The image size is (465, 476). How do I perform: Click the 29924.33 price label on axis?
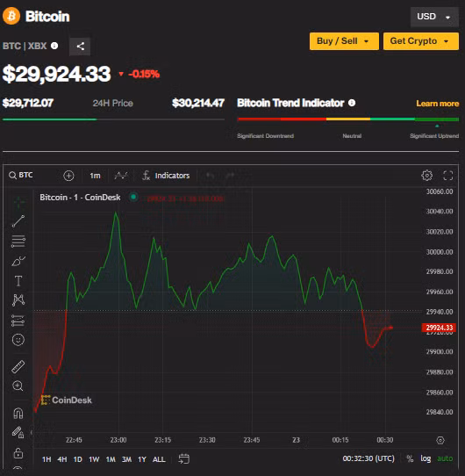tap(439, 328)
